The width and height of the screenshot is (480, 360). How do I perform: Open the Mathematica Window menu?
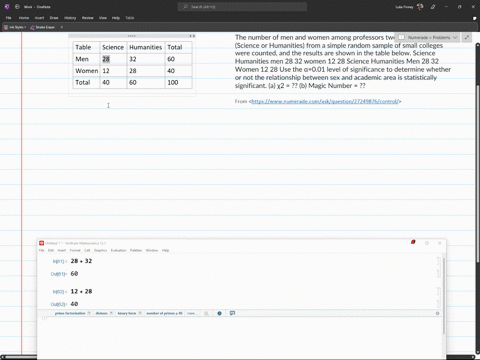point(152,250)
